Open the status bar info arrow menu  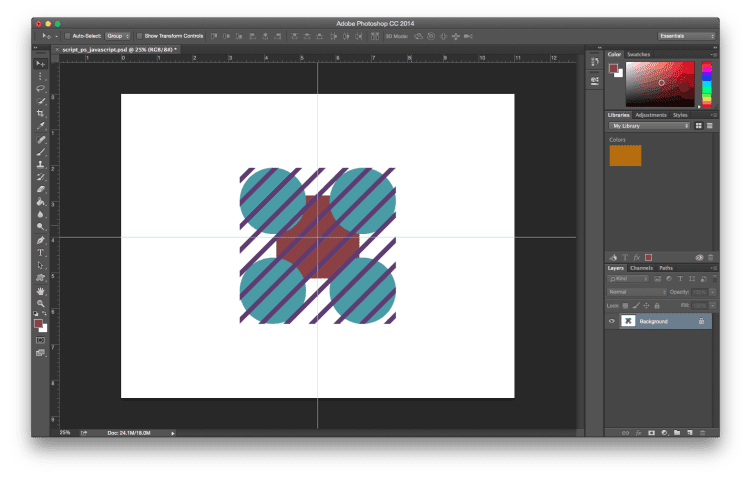173,433
